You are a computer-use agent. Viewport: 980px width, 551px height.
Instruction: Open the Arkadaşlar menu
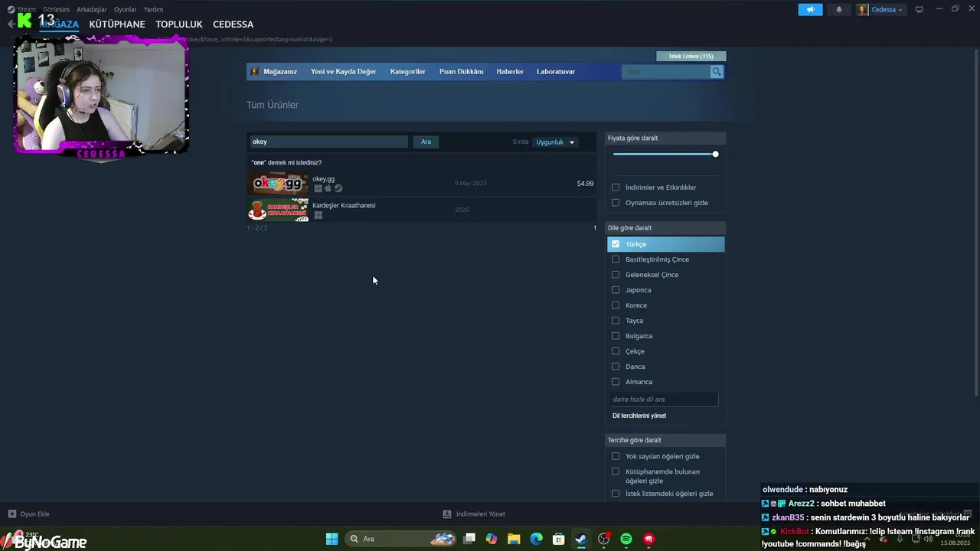(92, 10)
